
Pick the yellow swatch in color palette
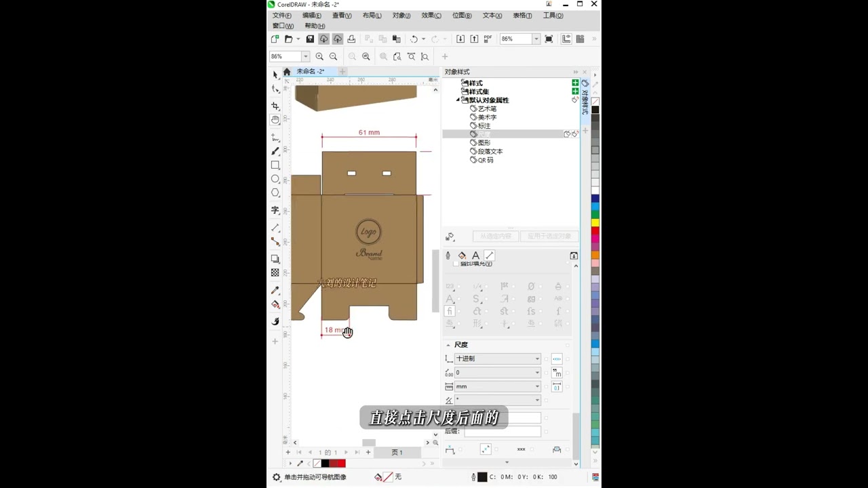pyautogui.click(x=595, y=222)
